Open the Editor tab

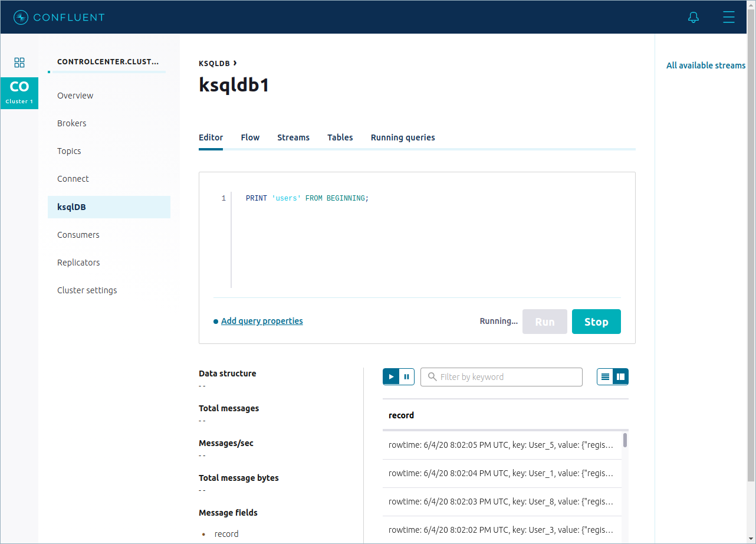pyautogui.click(x=211, y=137)
